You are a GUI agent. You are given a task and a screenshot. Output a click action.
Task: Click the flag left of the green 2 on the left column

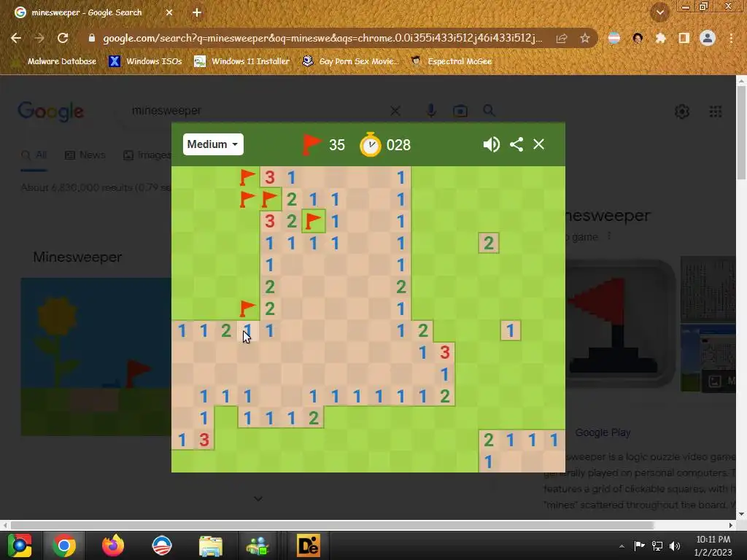[x=248, y=308]
